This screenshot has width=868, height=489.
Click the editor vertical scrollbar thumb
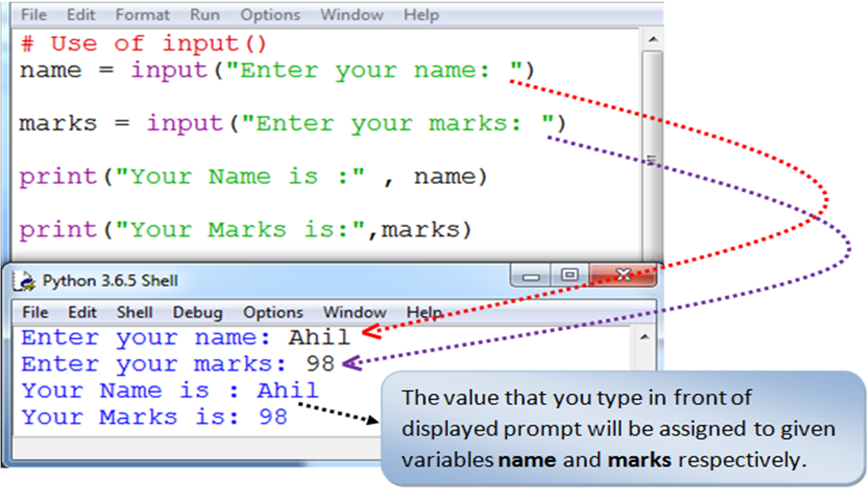click(x=652, y=157)
